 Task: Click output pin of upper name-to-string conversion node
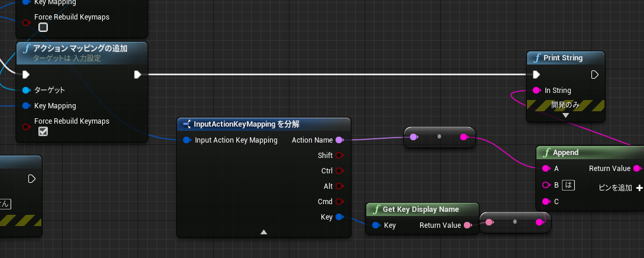coord(464,137)
